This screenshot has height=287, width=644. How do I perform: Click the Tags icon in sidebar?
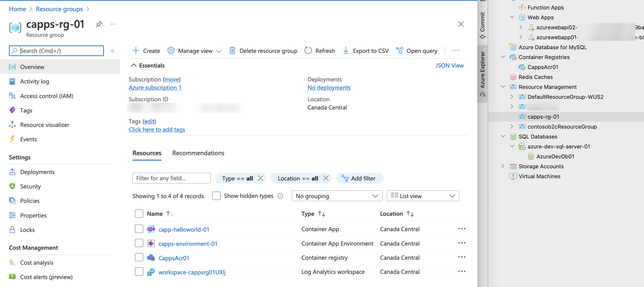point(12,110)
